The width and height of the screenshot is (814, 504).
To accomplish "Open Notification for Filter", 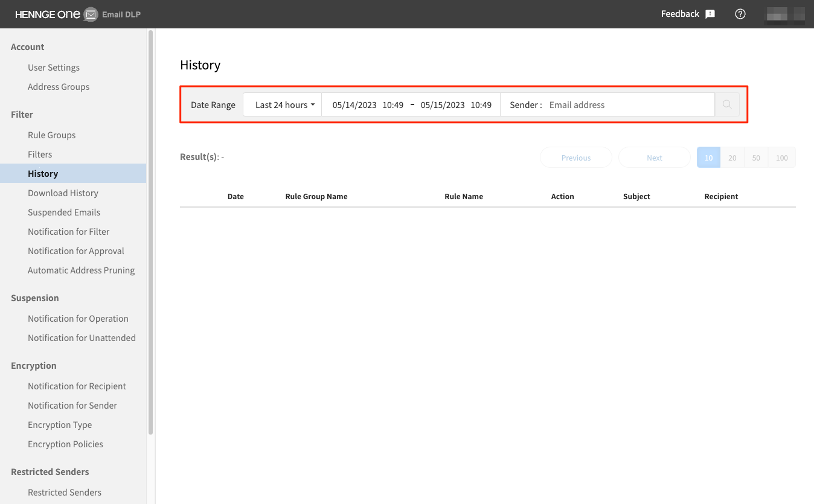I will coord(69,232).
